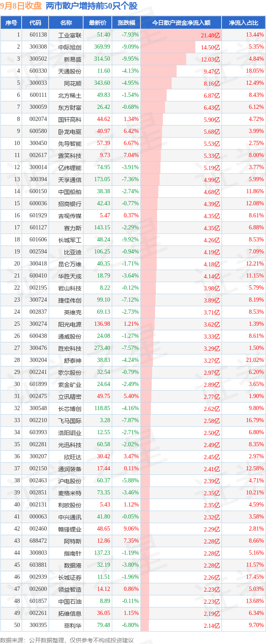Click the 序号 column header

pyautogui.click(x=11, y=23)
